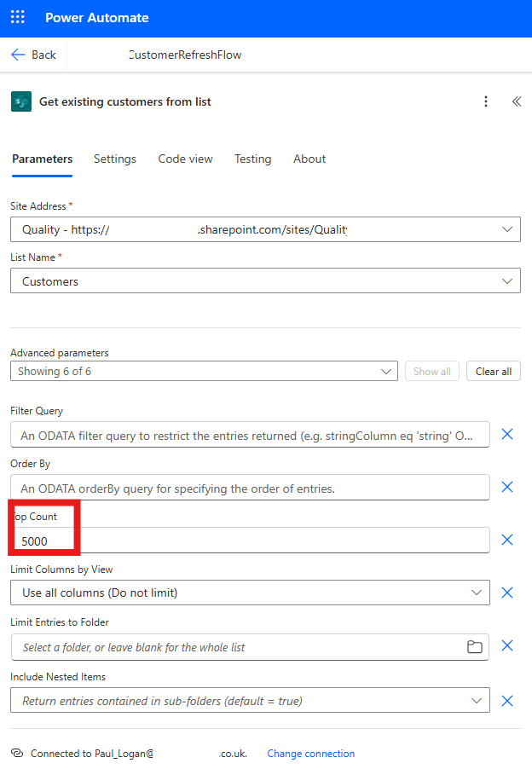Switch to the Parameters tab
Screen dimensions: 532x769
(x=42, y=159)
